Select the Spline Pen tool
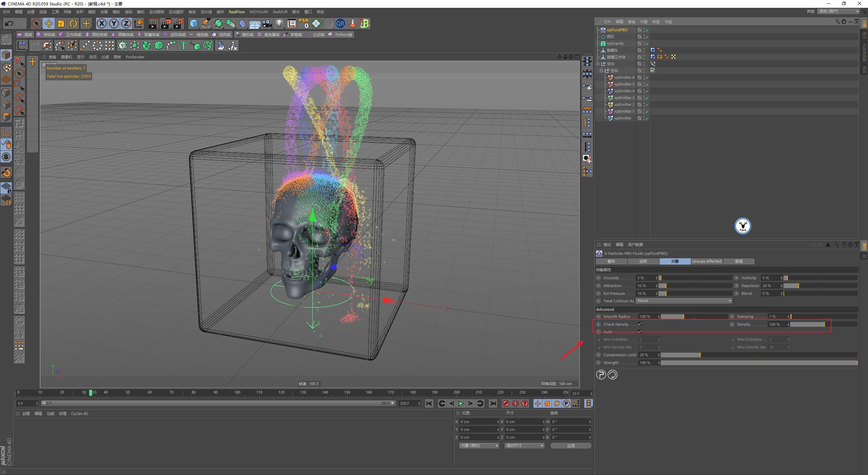The width and height of the screenshot is (868, 475). click(x=206, y=23)
